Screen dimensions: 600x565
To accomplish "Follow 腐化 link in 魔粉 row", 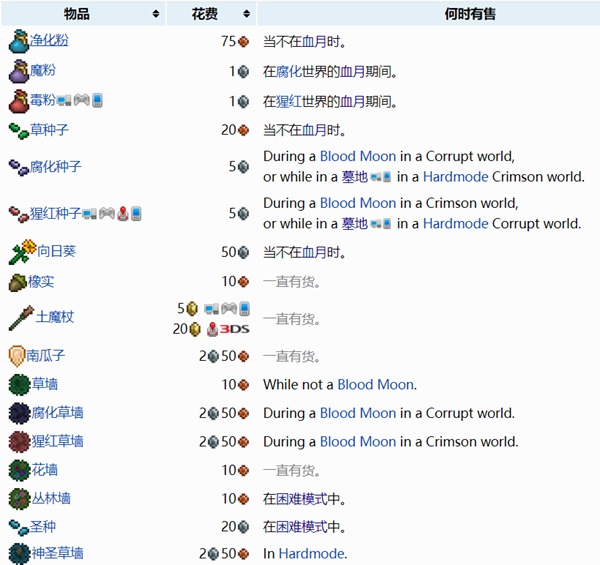I will tap(289, 72).
